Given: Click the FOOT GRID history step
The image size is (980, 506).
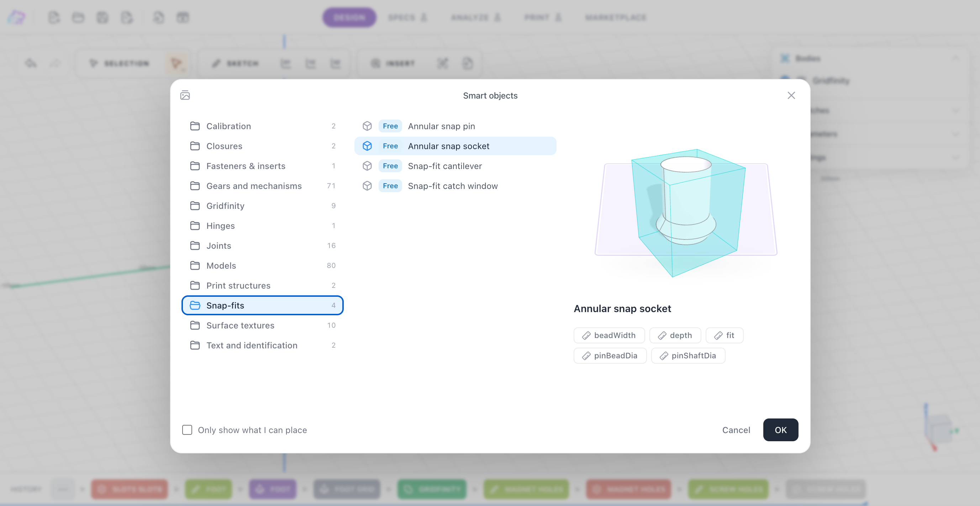Looking at the screenshot, I should (x=347, y=489).
